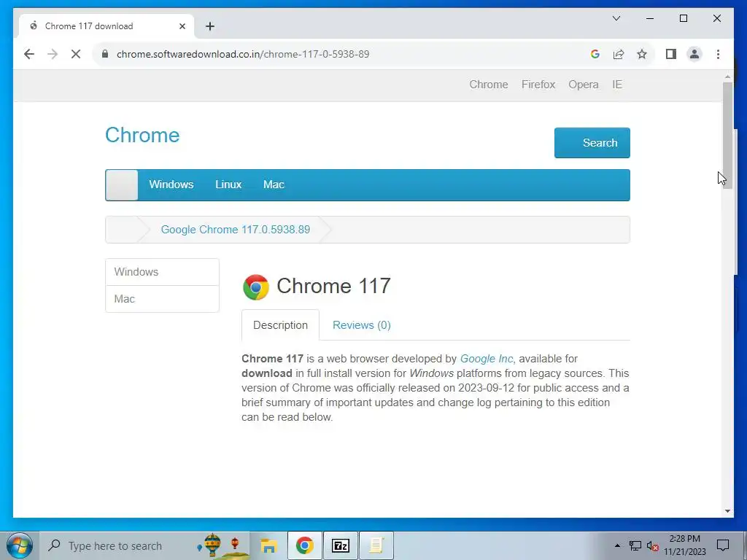Open the notification center icon

click(723, 545)
